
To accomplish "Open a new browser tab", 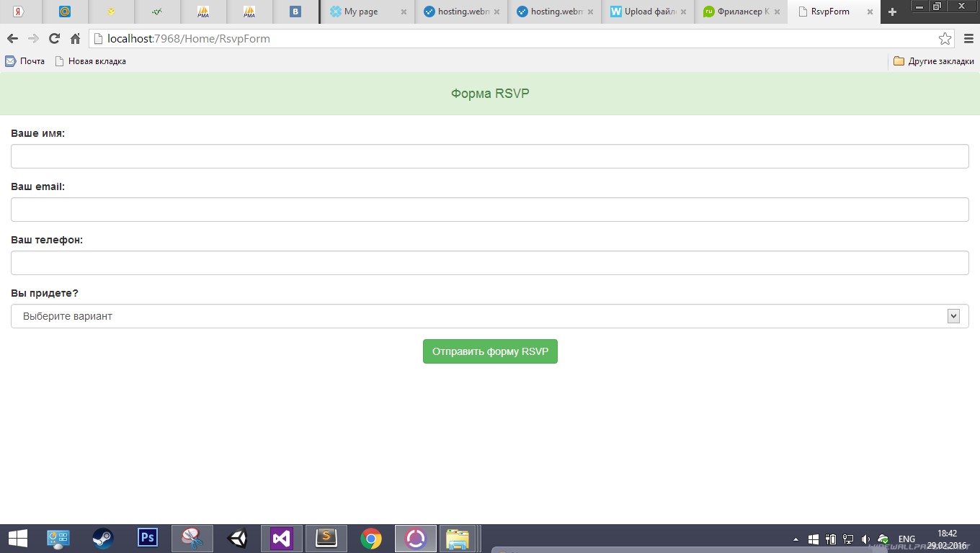I will pyautogui.click(x=892, y=12).
